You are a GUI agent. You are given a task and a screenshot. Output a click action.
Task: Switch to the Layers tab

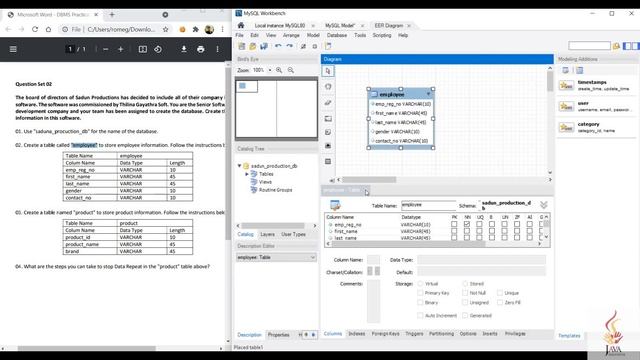coord(267,234)
